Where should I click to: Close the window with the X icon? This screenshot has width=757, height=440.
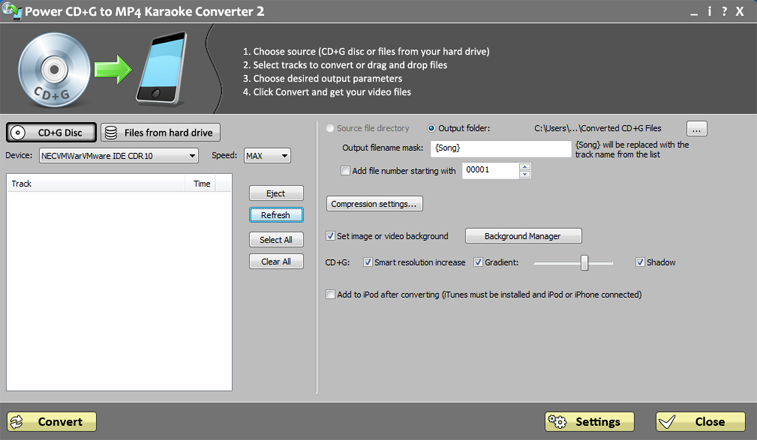point(740,11)
